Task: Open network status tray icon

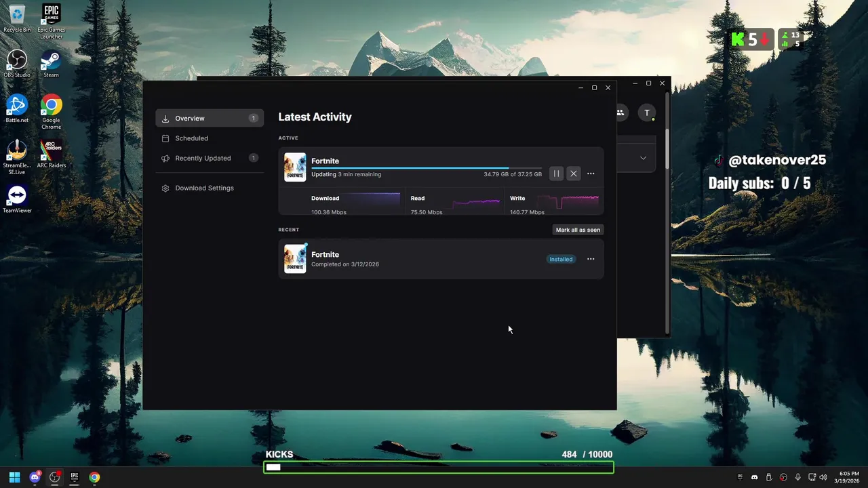Action: point(812,477)
